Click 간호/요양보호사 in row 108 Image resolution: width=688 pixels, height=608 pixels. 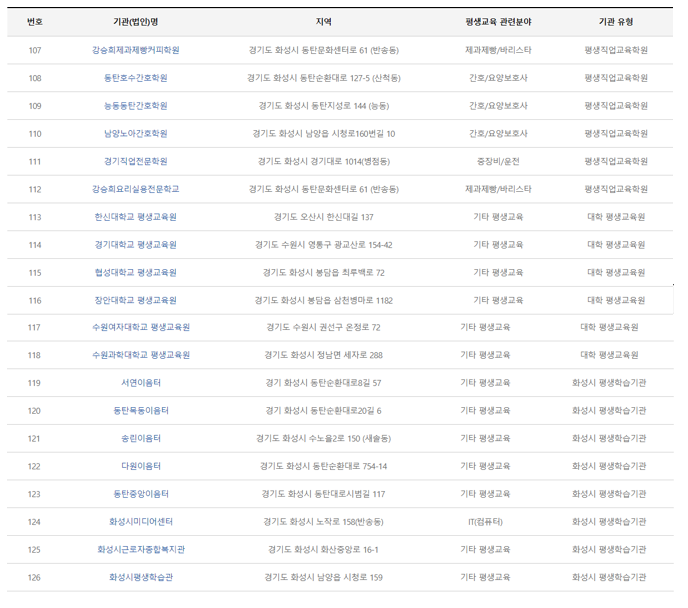tap(498, 78)
